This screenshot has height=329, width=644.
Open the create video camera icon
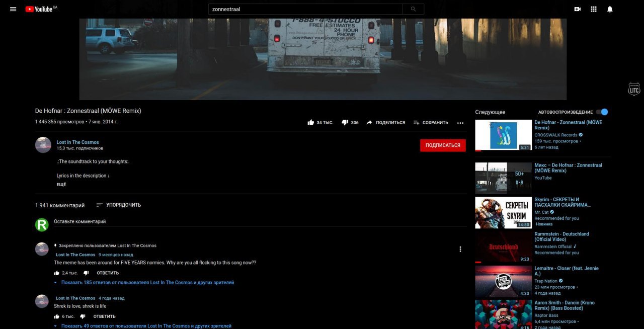coord(578,9)
